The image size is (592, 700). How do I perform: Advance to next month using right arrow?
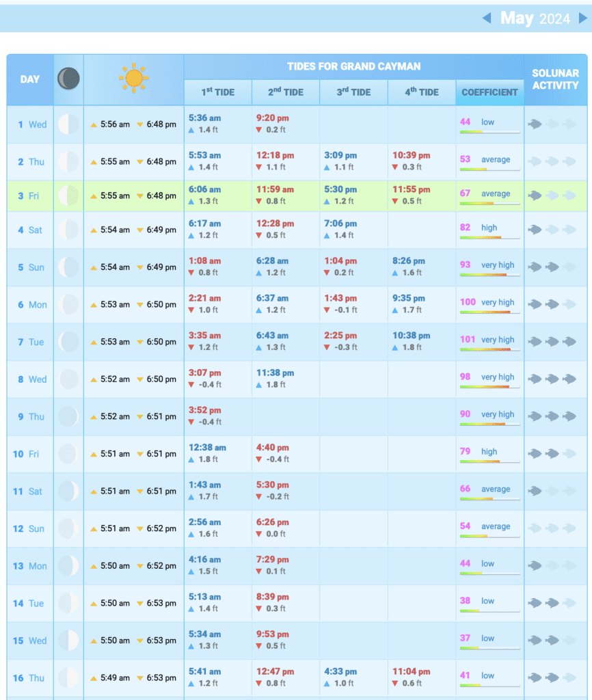[582, 18]
